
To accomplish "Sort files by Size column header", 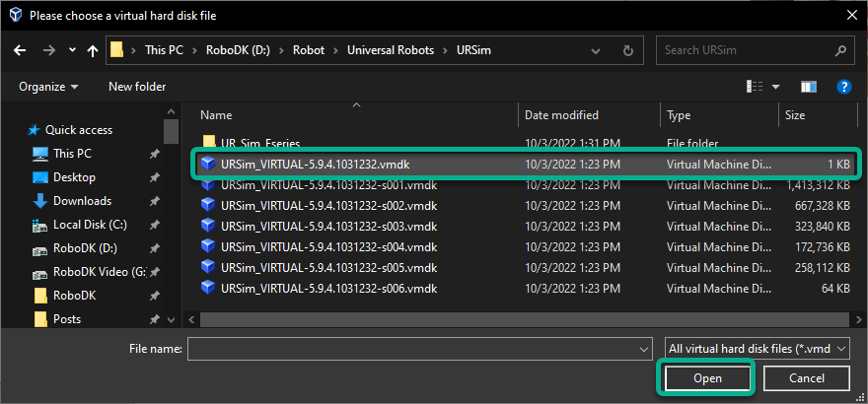I will point(795,115).
